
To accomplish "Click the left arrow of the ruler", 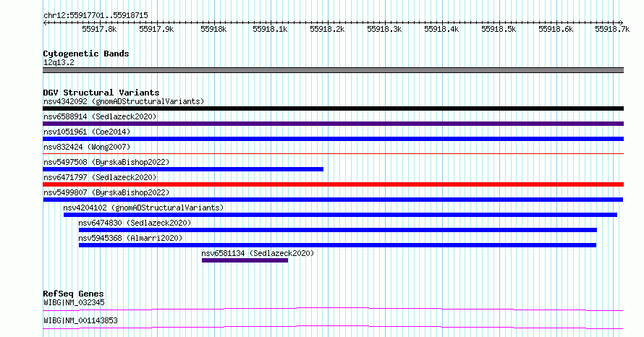I will [x=45, y=23].
